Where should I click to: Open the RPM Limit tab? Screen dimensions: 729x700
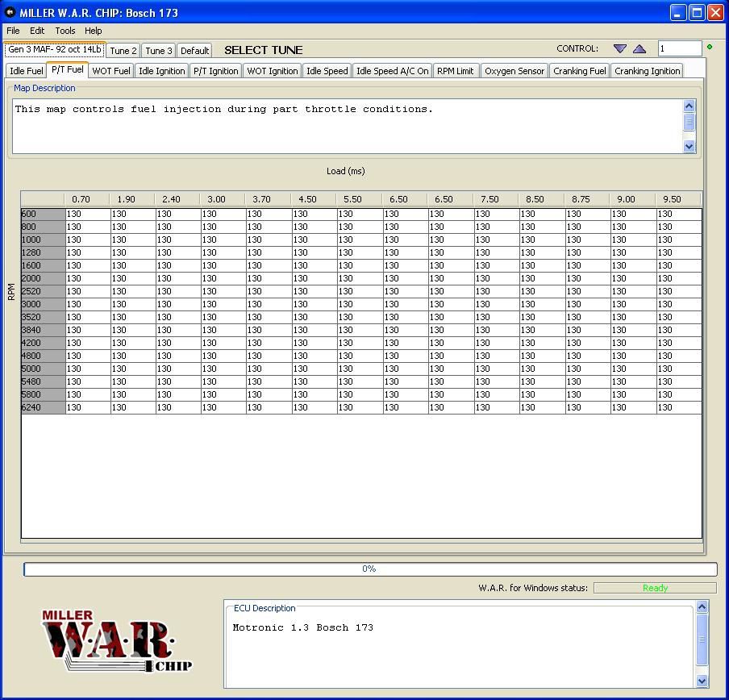point(455,71)
